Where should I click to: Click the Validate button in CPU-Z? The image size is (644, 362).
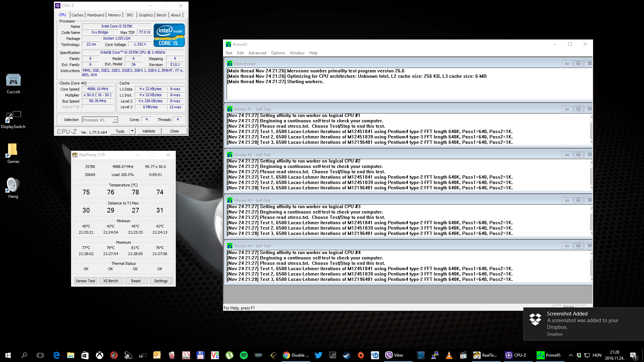[x=149, y=131]
